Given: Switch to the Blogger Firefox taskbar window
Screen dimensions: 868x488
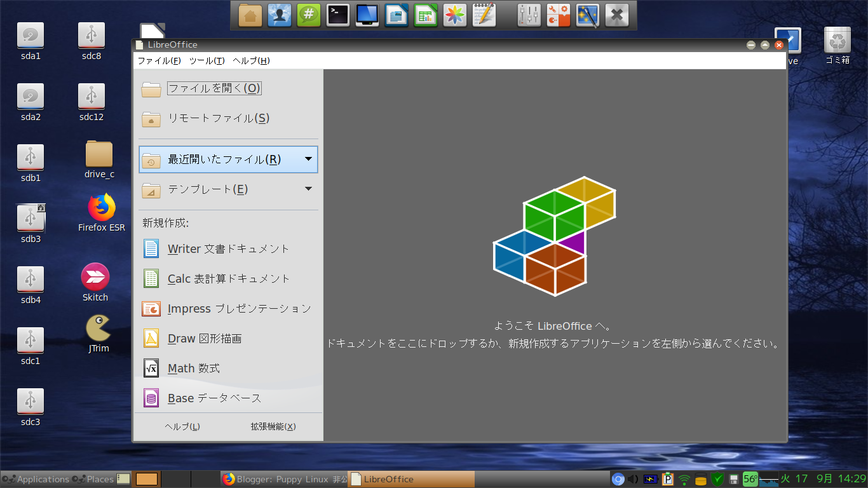Looking at the screenshot, I should click(284, 479).
